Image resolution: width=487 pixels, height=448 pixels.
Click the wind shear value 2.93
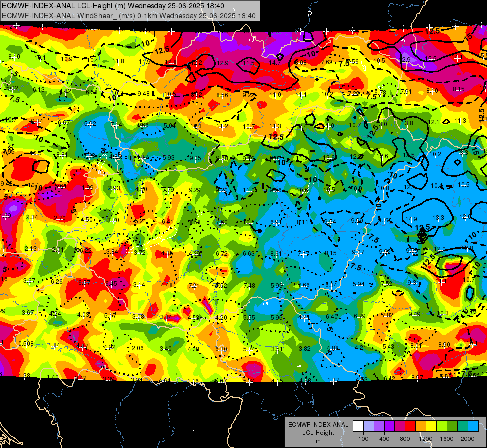pyautogui.click(x=114, y=188)
